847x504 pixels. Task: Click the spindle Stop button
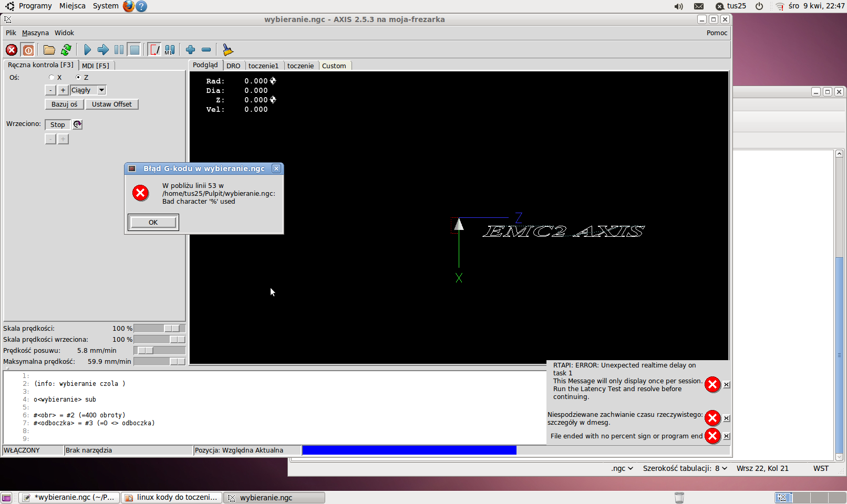(x=58, y=124)
